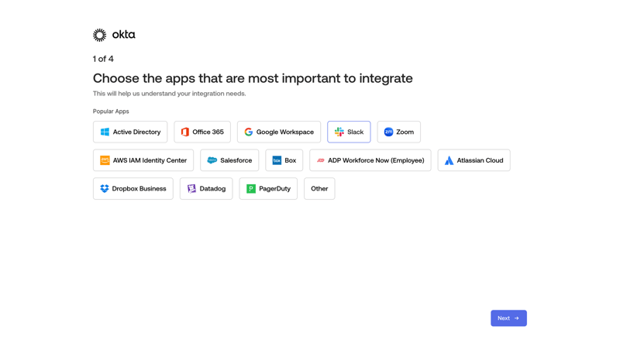620x364 pixels.
Task: Choose Office 365 as an important app
Action: pyautogui.click(x=202, y=132)
